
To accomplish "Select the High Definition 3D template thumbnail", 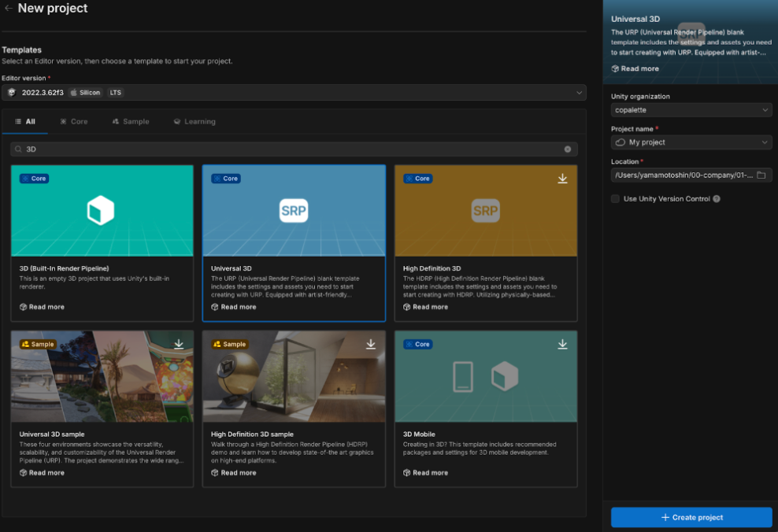I will [x=486, y=211].
